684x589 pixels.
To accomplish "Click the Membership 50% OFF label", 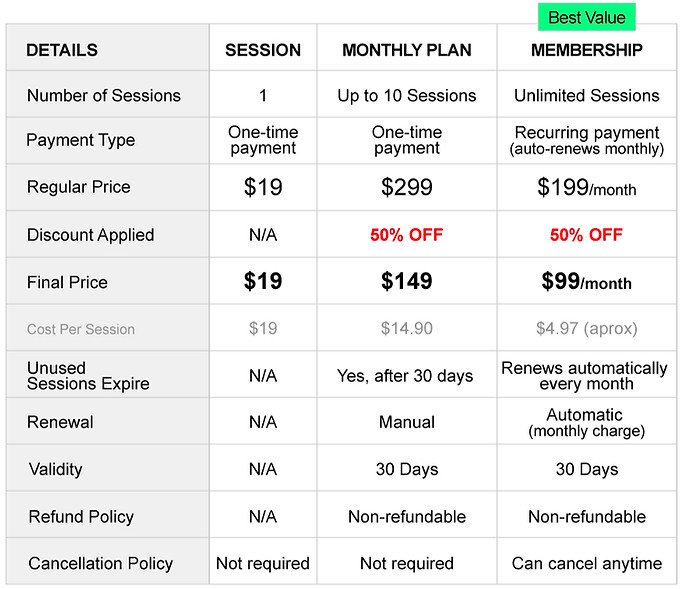I will 586,235.
